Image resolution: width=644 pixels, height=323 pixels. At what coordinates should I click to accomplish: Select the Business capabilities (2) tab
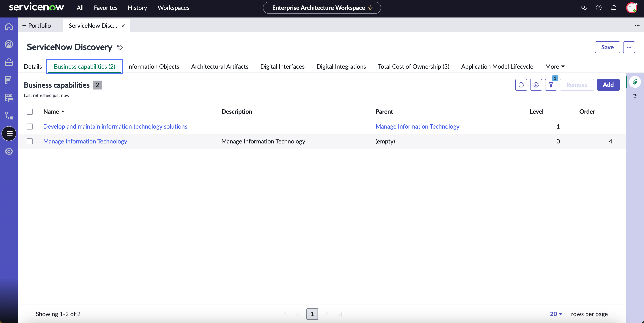(84, 67)
